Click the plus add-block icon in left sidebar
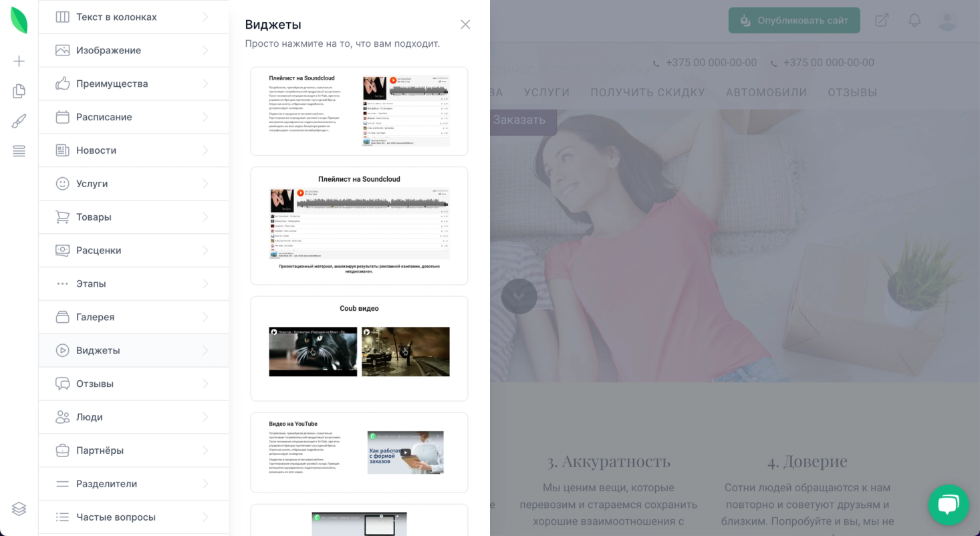Viewport: 980px width, 536px height. click(19, 61)
